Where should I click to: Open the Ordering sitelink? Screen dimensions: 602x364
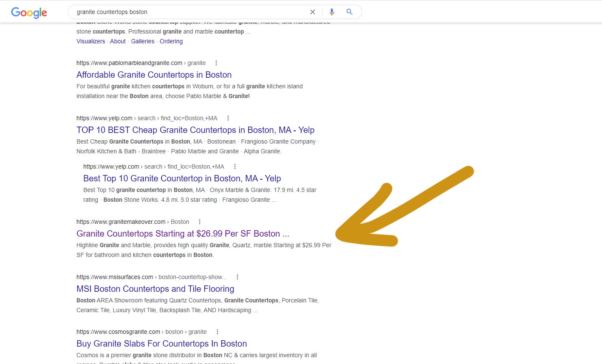[171, 41]
